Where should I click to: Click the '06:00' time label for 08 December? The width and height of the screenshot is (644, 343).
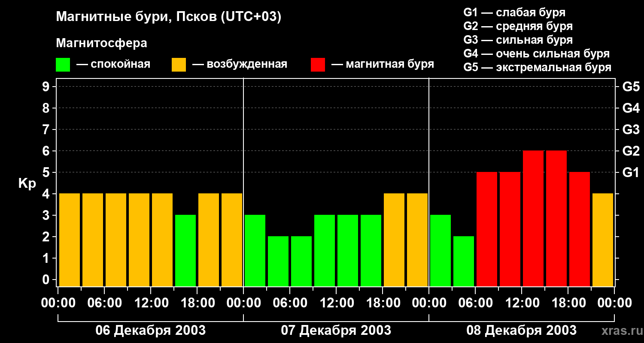pyautogui.click(x=475, y=303)
